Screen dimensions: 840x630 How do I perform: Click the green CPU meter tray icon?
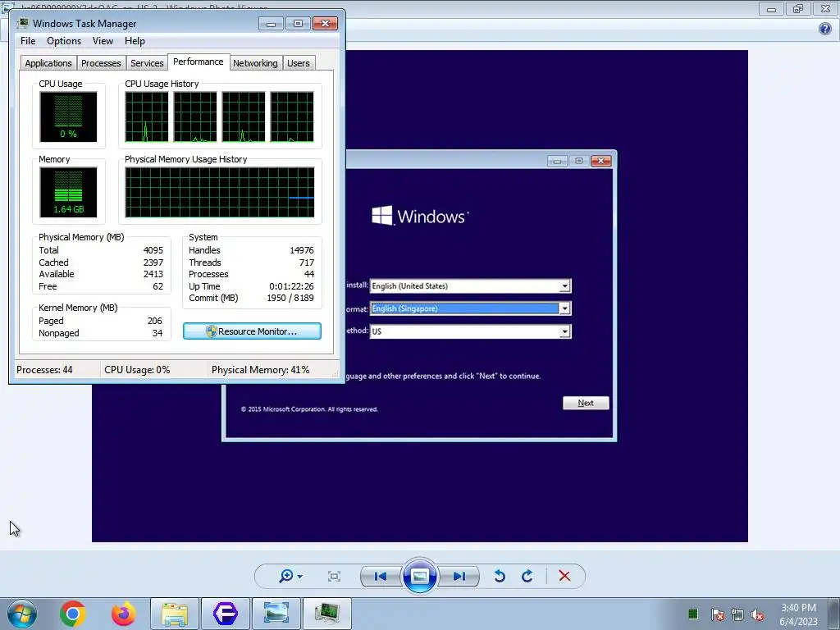pos(692,614)
